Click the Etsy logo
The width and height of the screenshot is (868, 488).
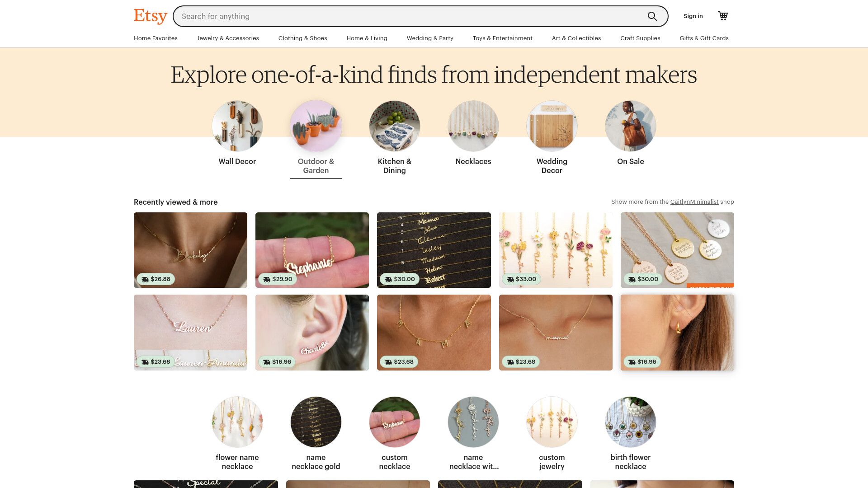pos(151,16)
